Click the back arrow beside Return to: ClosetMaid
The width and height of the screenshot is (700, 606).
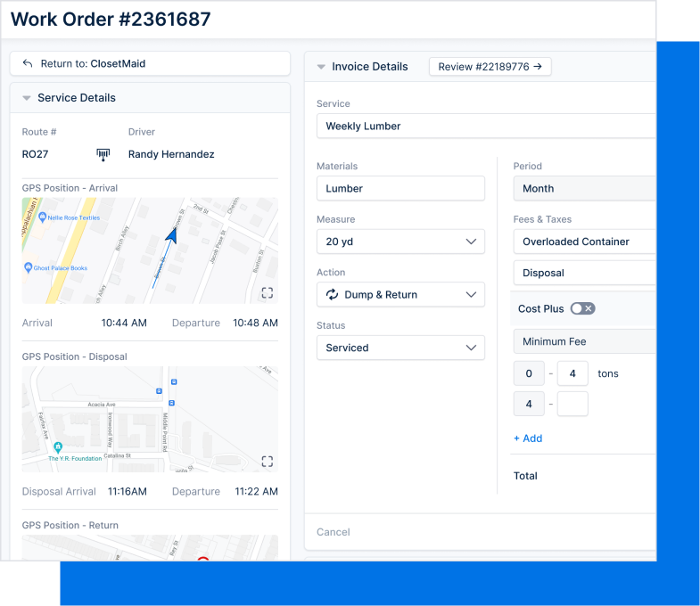click(x=28, y=63)
